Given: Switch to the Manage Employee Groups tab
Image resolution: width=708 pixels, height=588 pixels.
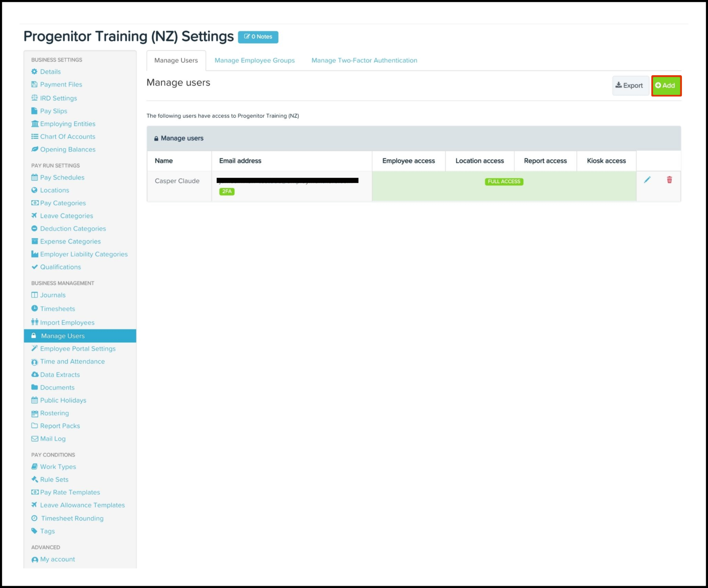Looking at the screenshot, I should coord(254,60).
